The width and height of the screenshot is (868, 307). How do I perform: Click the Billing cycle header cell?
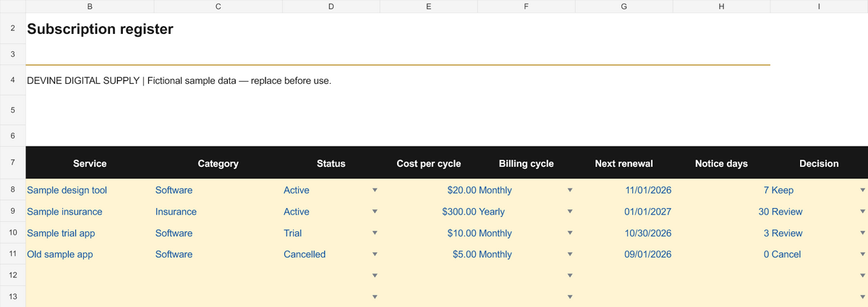[526, 163]
